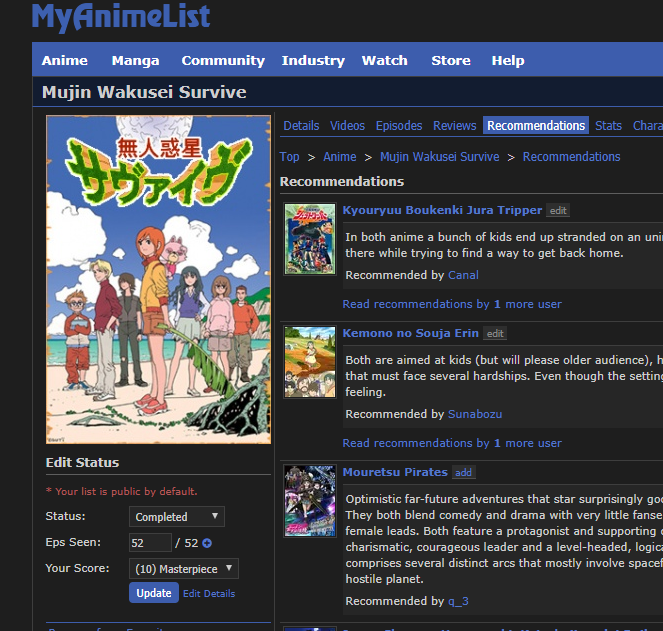Switch to the Stats tab
The width and height of the screenshot is (663, 631).
point(608,126)
